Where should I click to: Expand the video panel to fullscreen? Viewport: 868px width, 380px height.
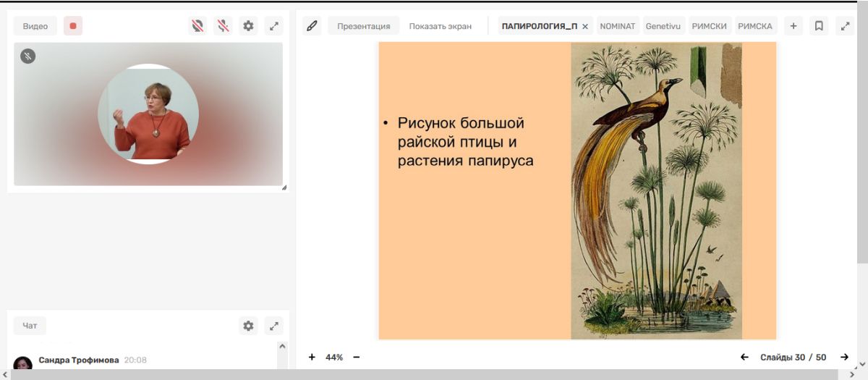[x=273, y=26]
